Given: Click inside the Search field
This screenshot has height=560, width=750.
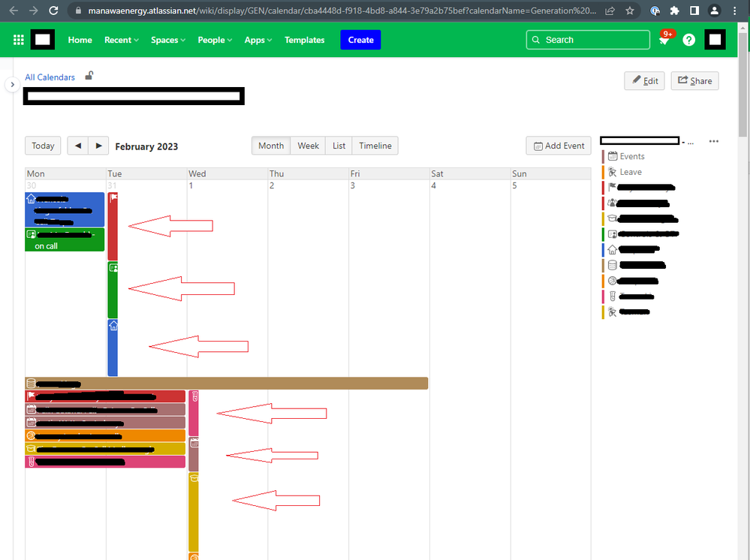Looking at the screenshot, I should (x=588, y=39).
